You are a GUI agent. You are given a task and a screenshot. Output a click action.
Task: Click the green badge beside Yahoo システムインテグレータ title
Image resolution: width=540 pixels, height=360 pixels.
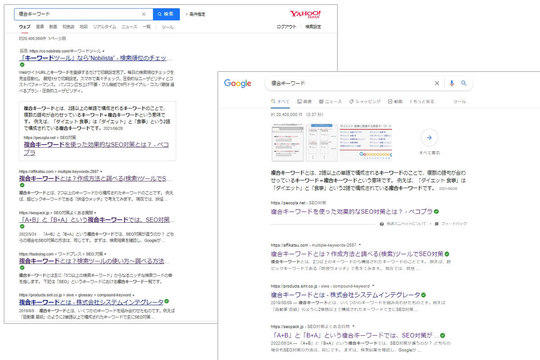(x=167, y=301)
